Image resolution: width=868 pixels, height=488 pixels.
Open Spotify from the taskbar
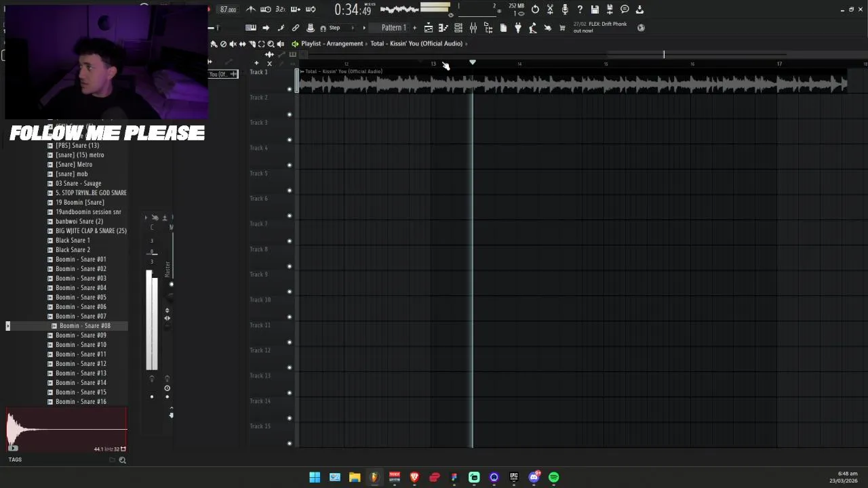[x=554, y=477]
